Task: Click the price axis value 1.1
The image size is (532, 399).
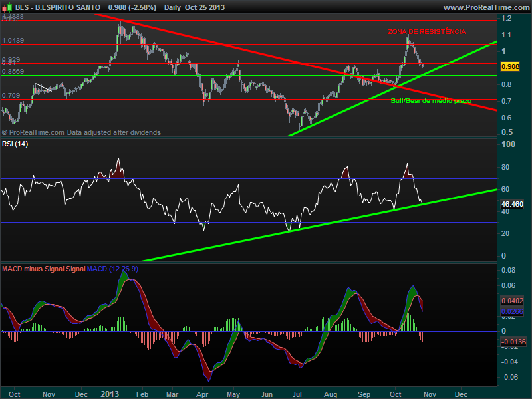Action: [506, 35]
